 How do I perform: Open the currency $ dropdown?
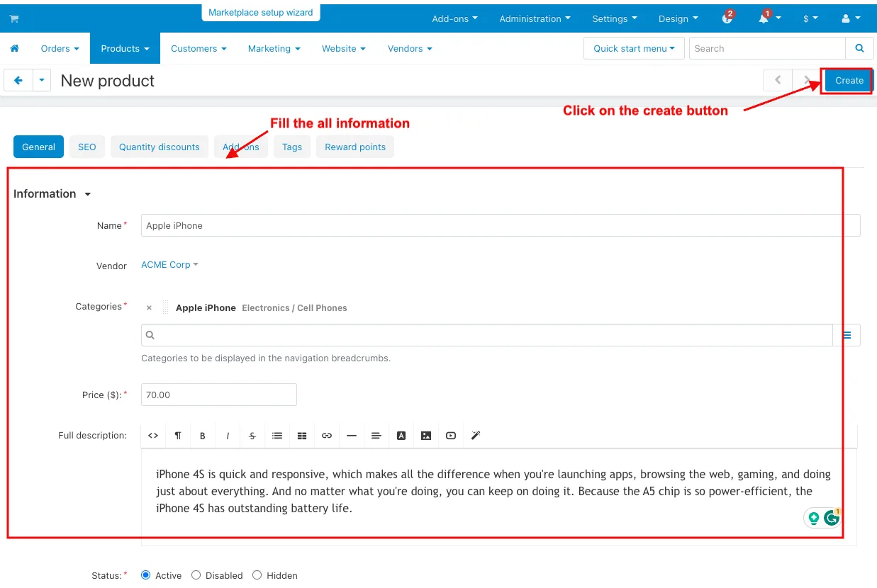pyautogui.click(x=810, y=18)
